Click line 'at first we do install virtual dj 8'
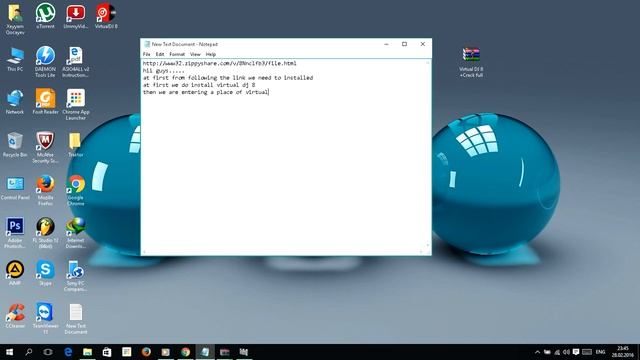Viewport: 640px width, 360px height. tap(199, 85)
